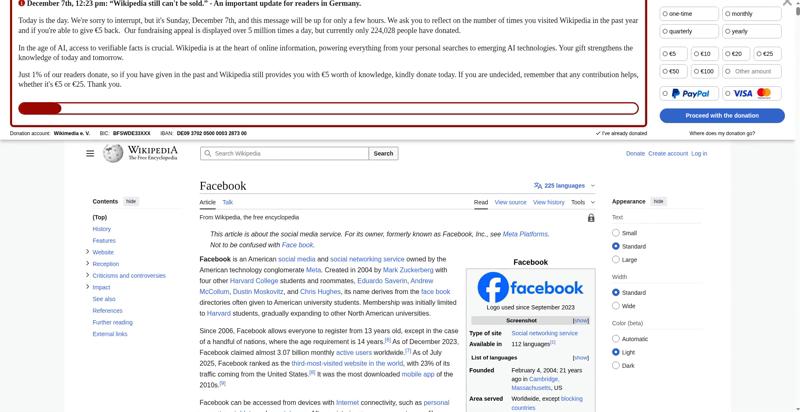Switch to the Talk tab

click(x=228, y=202)
